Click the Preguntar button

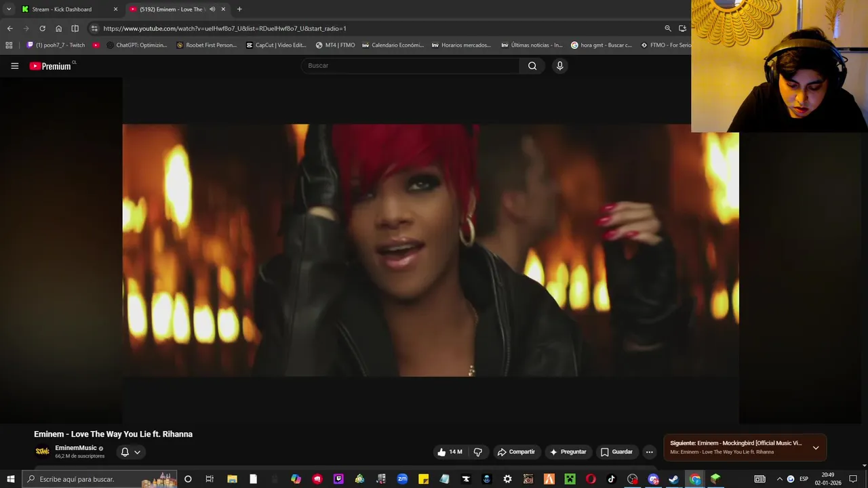coord(568,452)
